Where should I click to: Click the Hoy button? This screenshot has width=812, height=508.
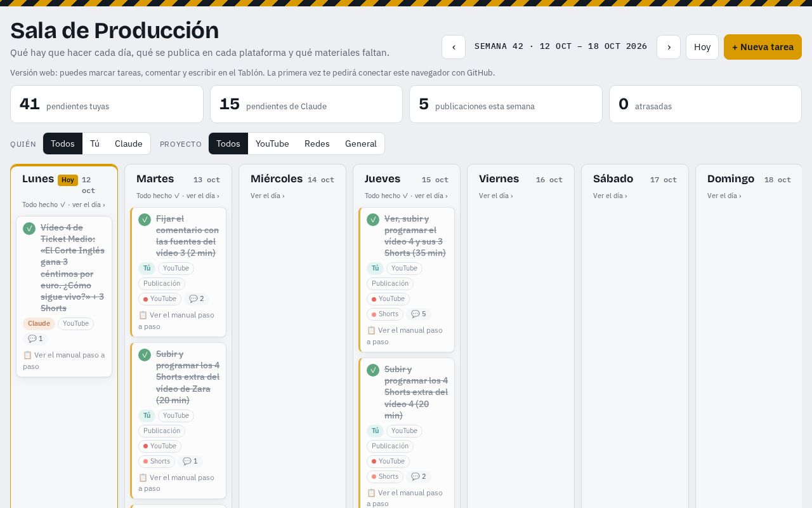click(702, 47)
